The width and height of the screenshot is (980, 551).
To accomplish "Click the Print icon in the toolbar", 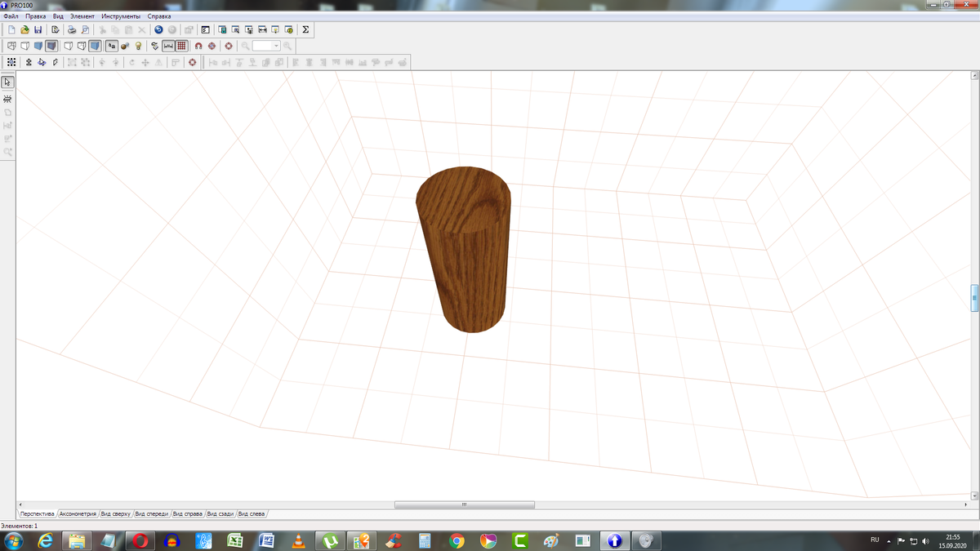I will (72, 29).
